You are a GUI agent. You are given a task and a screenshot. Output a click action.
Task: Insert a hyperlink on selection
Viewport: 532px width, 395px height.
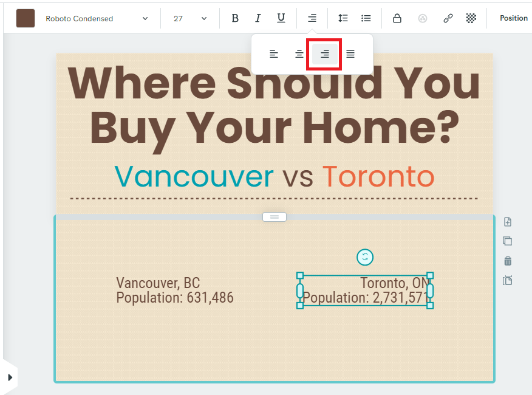[x=448, y=18]
